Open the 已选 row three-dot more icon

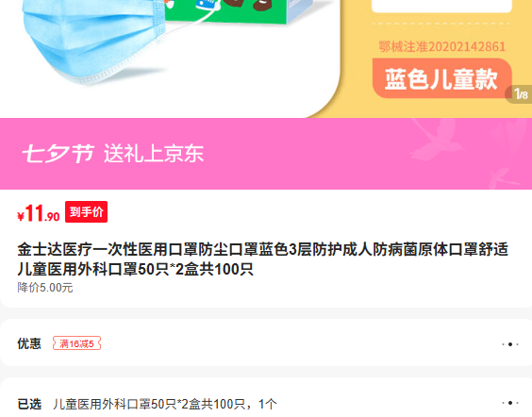[510, 403]
